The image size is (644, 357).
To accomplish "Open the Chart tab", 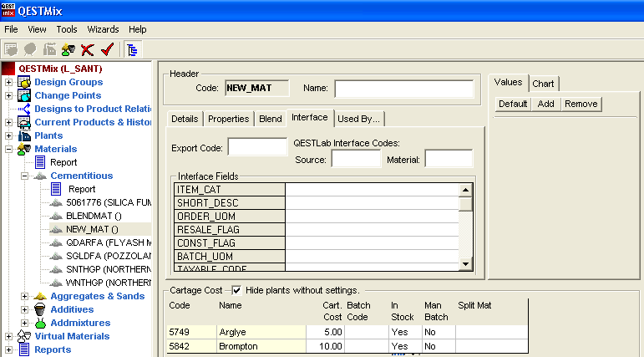I will coord(543,84).
